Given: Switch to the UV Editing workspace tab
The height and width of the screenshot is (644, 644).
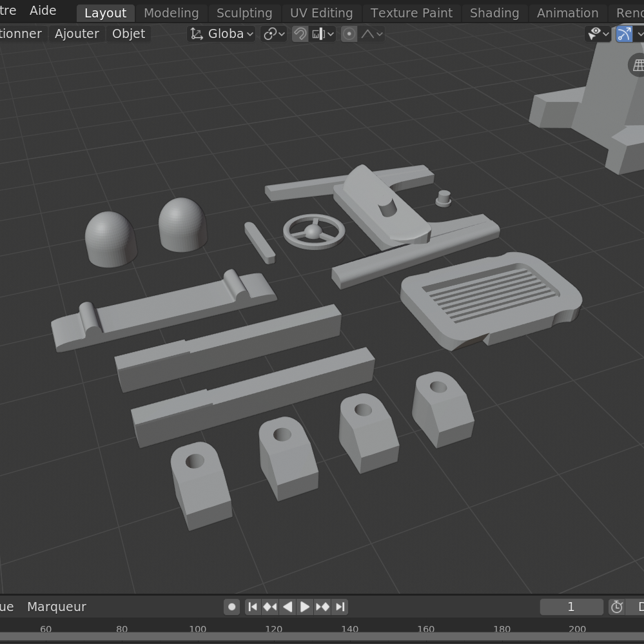Looking at the screenshot, I should point(321,13).
